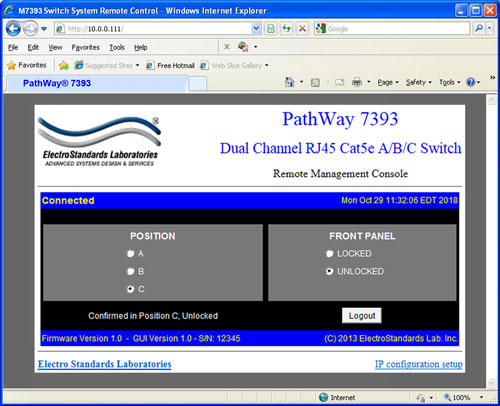Open the Favorites menu
Viewport: 500px width, 406px height.
[85, 47]
